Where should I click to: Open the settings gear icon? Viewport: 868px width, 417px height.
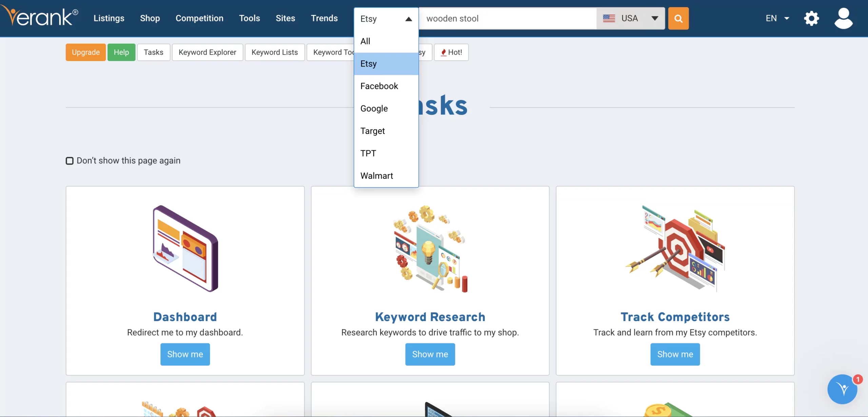[811, 18]
